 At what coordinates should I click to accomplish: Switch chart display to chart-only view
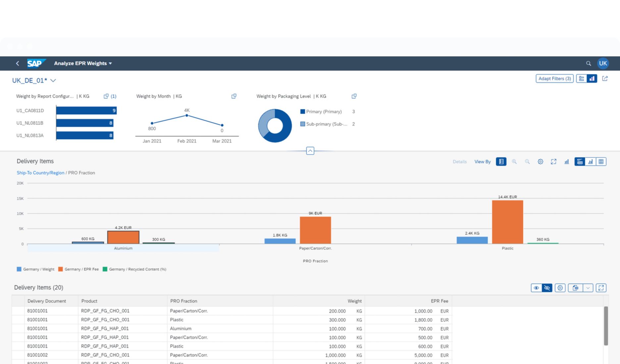[x=591, y=161]
